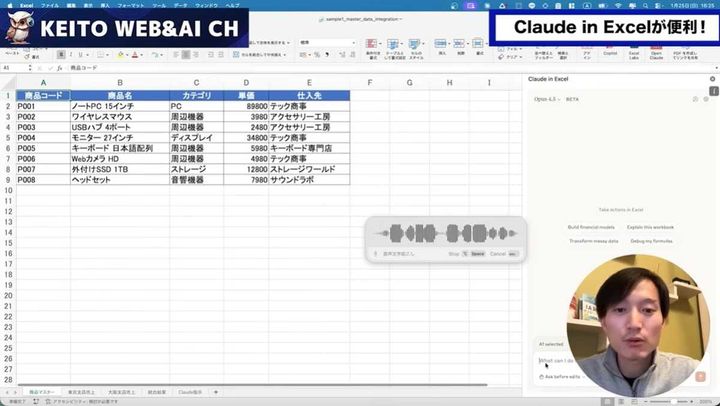Screen dimensions: 720x406
Task: Click the Open Claude ribbon button
Action: (x=656, y=53)
